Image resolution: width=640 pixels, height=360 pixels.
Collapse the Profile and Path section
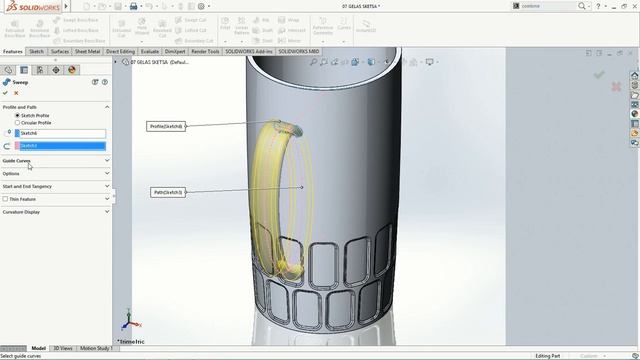point(107,107)
